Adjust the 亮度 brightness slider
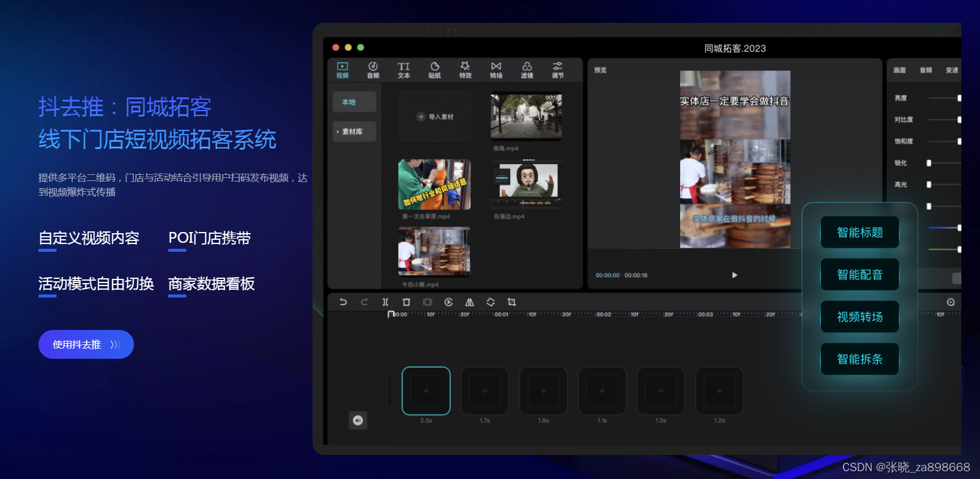Image resolution: width=980 pixels, height=479 pixels. [x=945, y=98]
